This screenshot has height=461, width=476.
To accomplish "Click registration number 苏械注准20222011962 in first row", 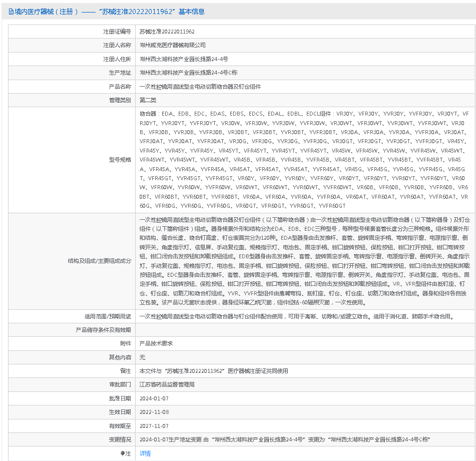I will click(x=167, y=32).
